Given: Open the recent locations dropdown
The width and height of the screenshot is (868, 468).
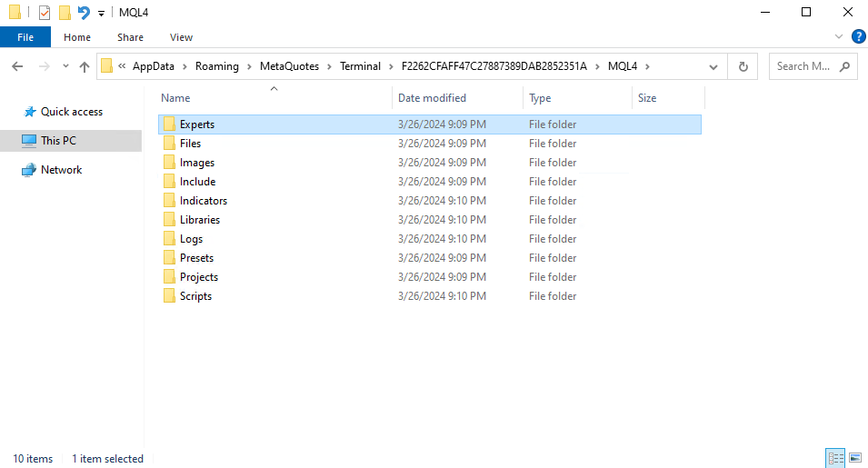Looking at the screenshot, I should point(65,66).
